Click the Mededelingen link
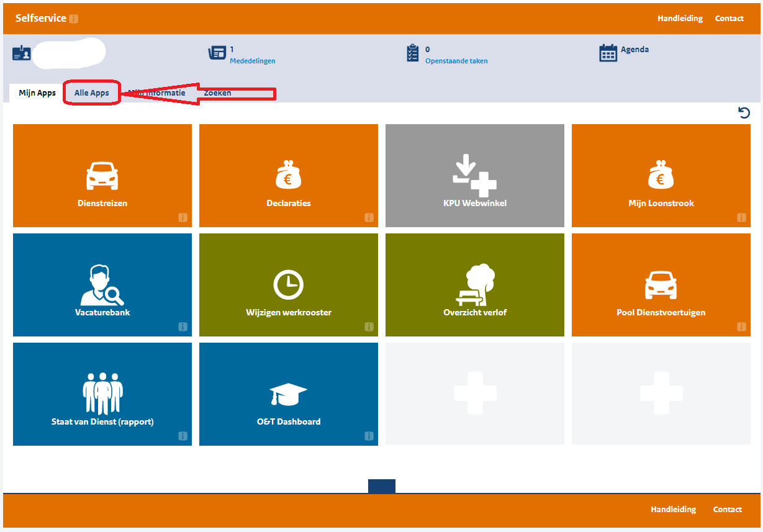This screenshot has width=763, height=532. pyautogui.click(x=252, y=61)
